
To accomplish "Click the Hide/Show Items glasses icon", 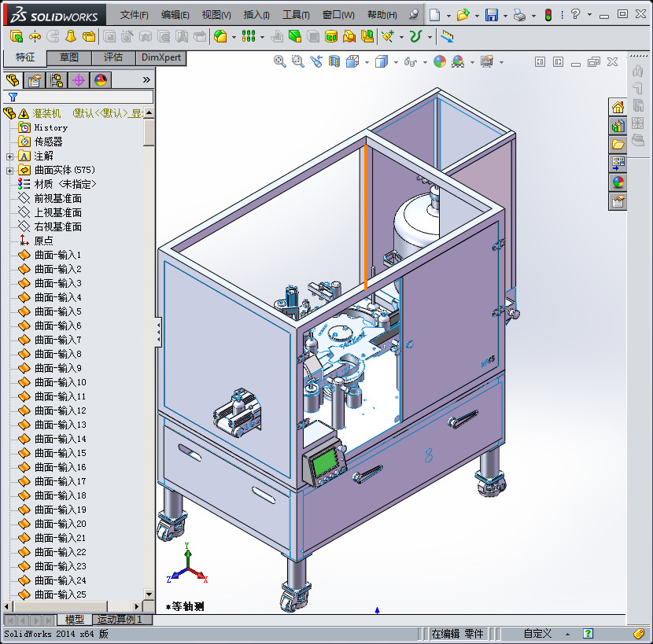I will click(410, 62).
